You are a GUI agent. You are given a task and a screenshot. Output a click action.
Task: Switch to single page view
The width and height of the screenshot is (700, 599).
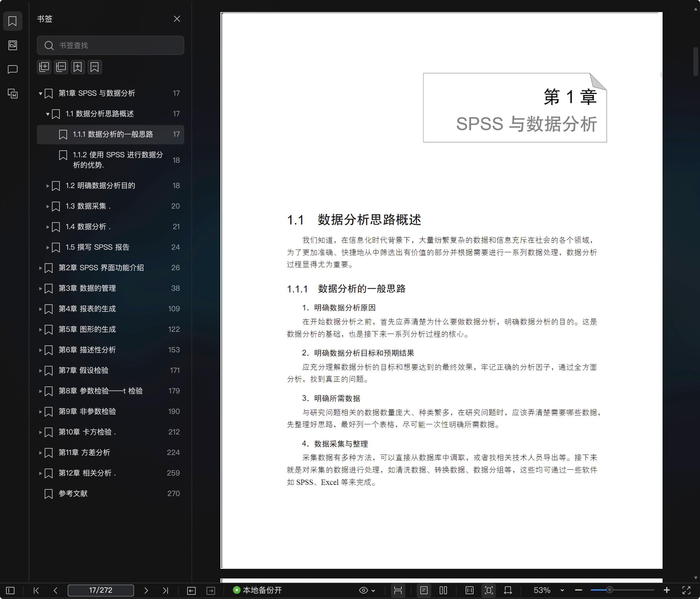[424, 590]
